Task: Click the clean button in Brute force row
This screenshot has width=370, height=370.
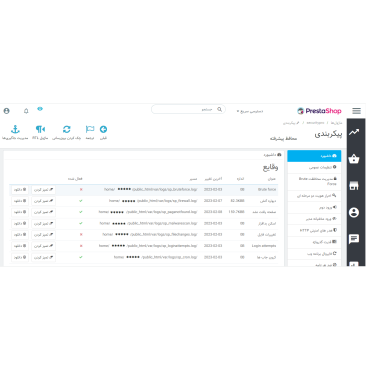Action: pyautogui.click(x=43, y=190)
